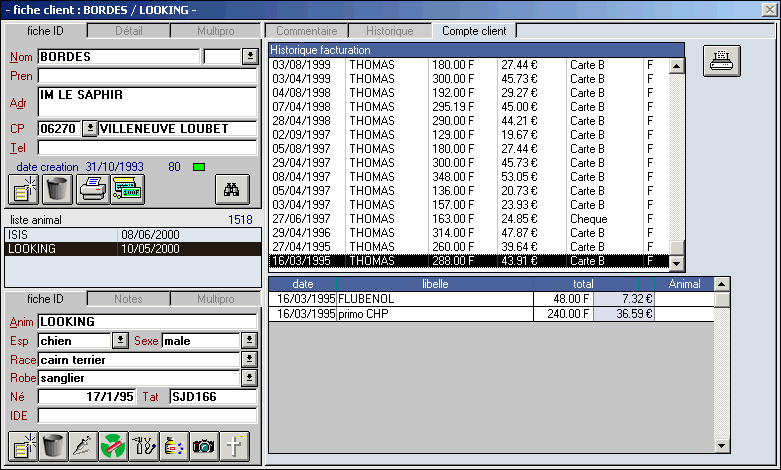Open the dropdown next to the Nom field
The image size is (781, 470).
pyautogui.click(x=250, y=56)
